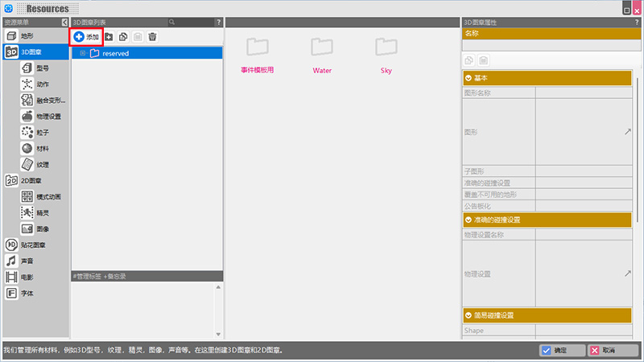
Task: Click the trash delete icon in toolbar
Action: pyautogui.click(x=152, y=37)
